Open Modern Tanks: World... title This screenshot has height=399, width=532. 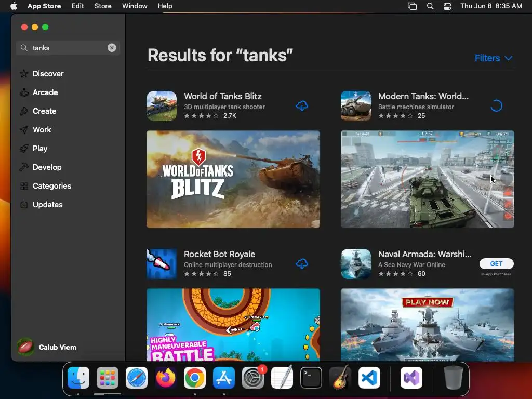pos(423,96)
